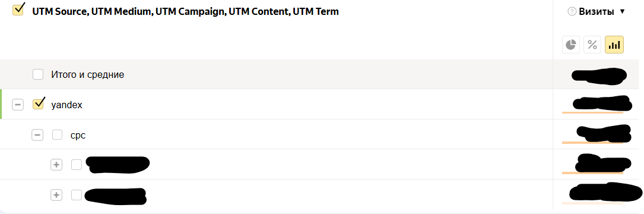Select the yandex row label
Viewport: 644px width, 214px height.
click(x=66, y=105)
